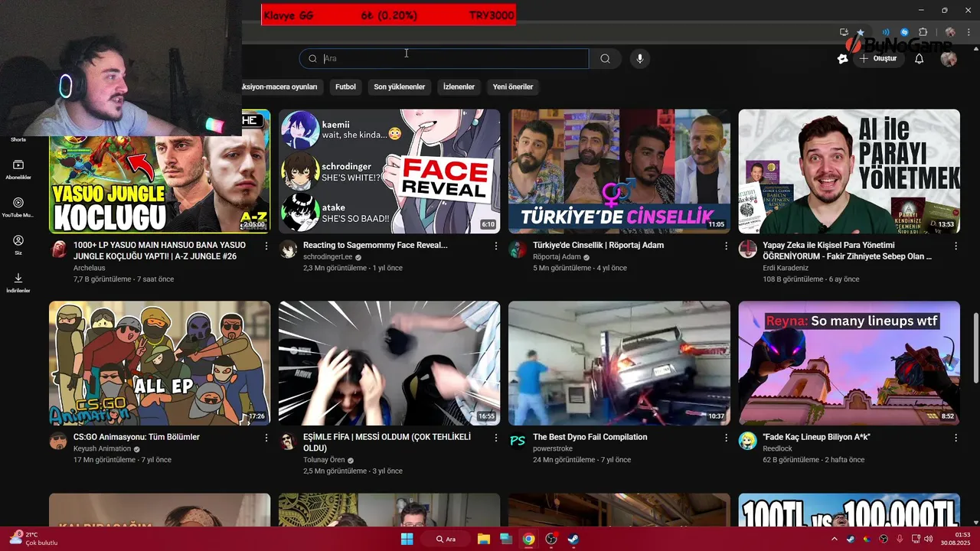Open the Reedlock channel avatar
The width and height of the screenshot is (980, 551).
[x=747, y=441]
